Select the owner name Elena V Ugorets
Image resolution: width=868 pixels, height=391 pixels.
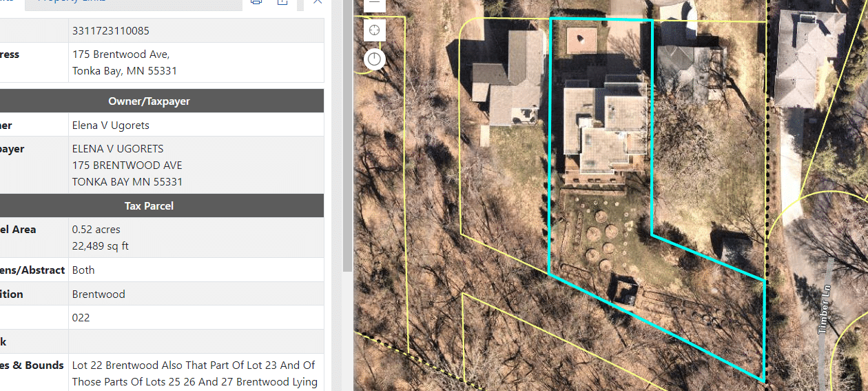click(x=110, y=126)
